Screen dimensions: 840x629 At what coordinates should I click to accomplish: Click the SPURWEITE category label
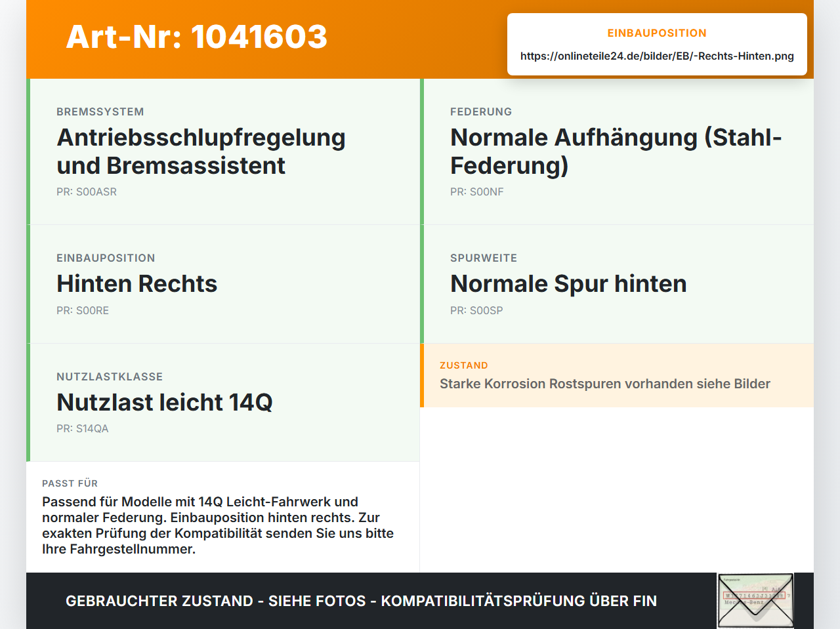click(x=484, y=258)
